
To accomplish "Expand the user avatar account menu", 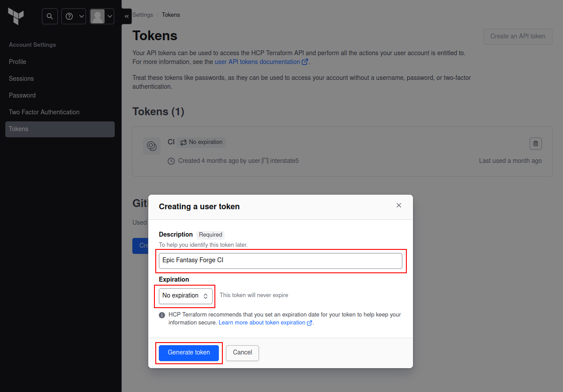I will [102, 16].
